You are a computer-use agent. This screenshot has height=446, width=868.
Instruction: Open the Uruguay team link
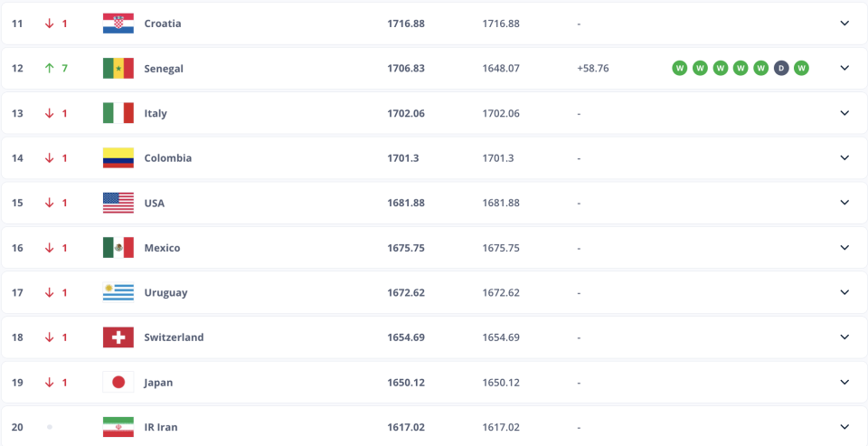click(165, 292)
